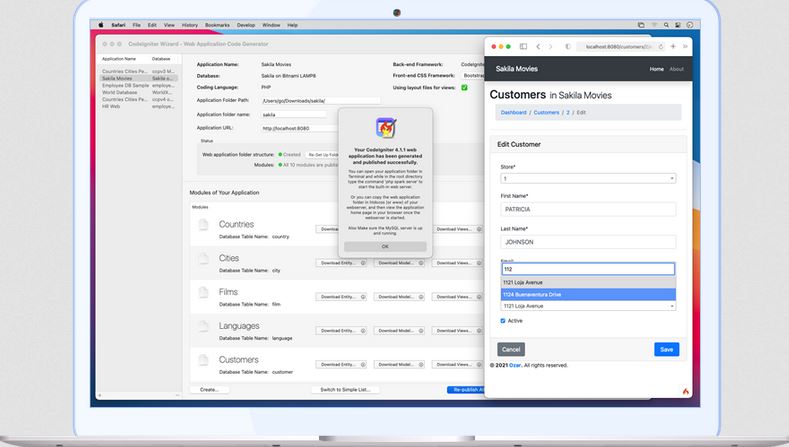Screen dimensions: 789x447
Task: Click the Films module file icon
Action: click(203, 292)
